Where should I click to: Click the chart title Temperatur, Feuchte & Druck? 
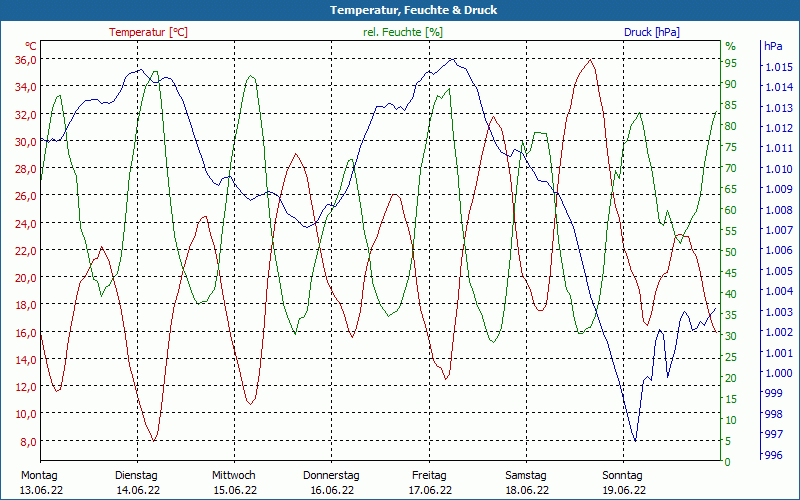[x=413, y=10]
